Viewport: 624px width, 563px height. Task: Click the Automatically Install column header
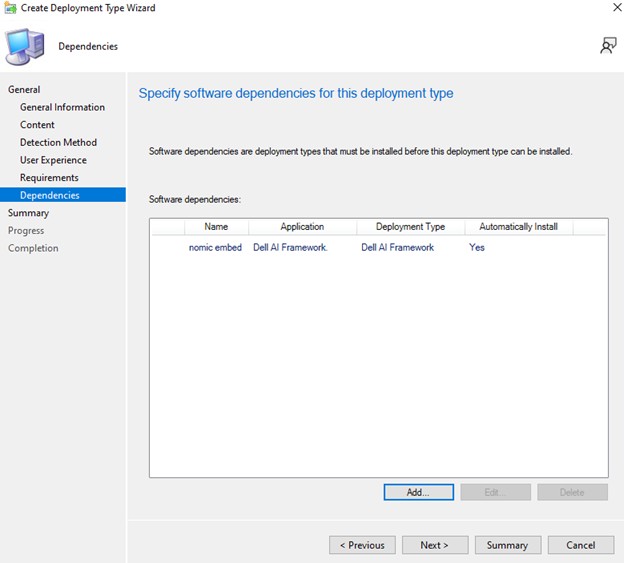518,227
